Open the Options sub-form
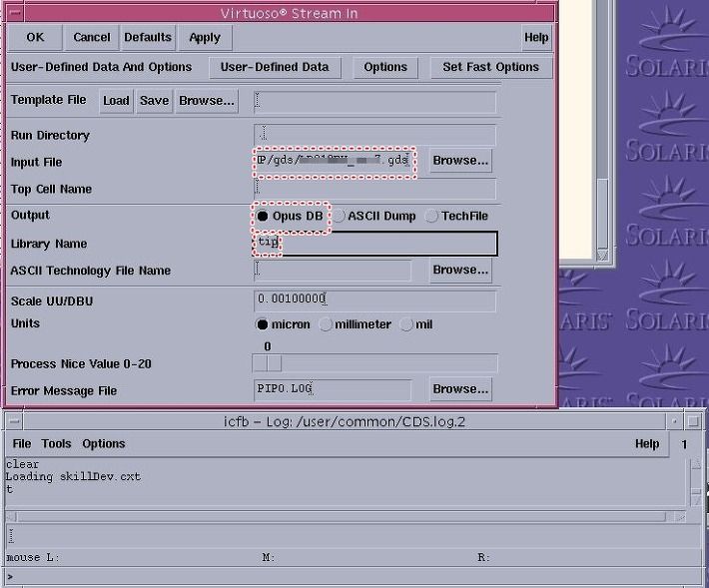This screenshot has width=709, height=588. click(x=385, y=67)
